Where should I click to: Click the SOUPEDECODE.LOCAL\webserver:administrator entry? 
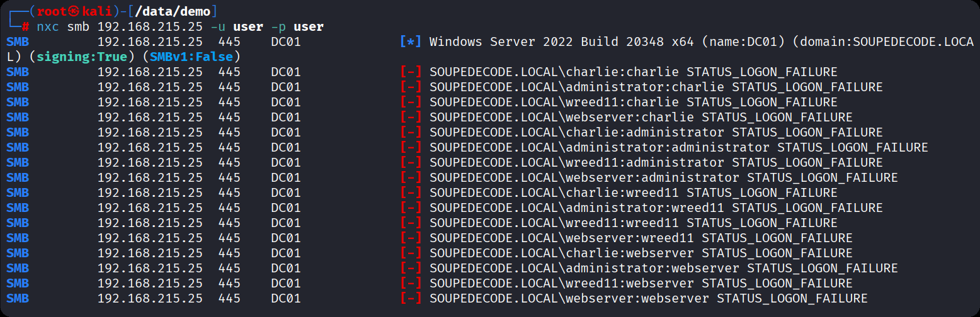pos(584,178)
